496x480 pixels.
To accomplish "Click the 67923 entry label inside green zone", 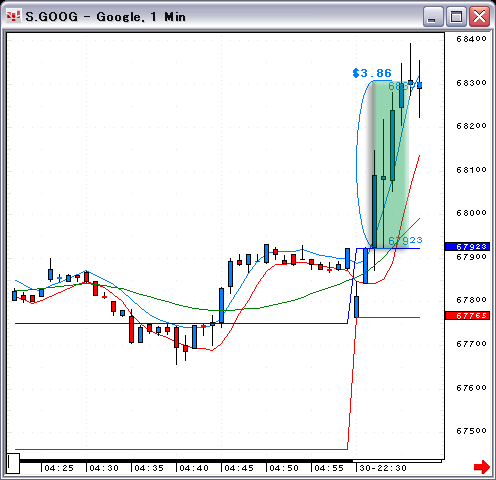I will (405, 240).
